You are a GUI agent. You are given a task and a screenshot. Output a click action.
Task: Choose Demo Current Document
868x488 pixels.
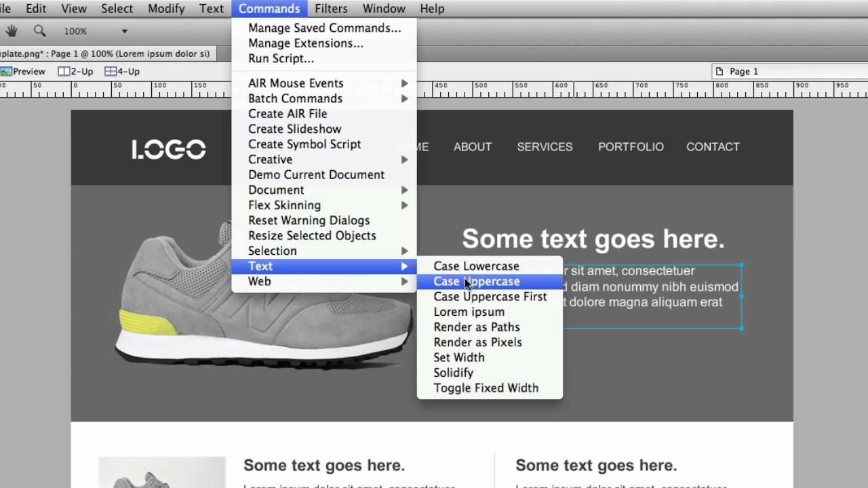(x=324, y=175)
